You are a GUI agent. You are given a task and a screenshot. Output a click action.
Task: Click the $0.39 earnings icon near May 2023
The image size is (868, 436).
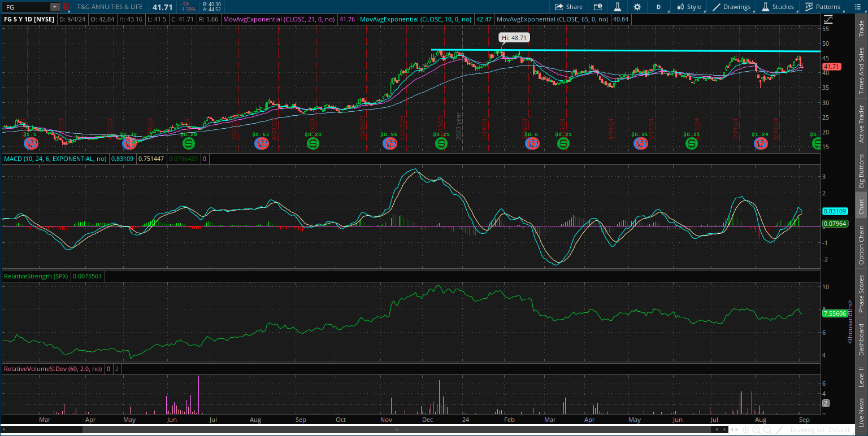pyautogui.click(x=129, y=143)
